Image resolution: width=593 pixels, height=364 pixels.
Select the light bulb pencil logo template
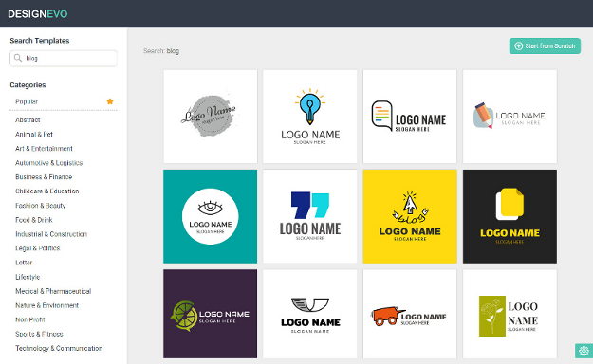click(x=309, y=117)
